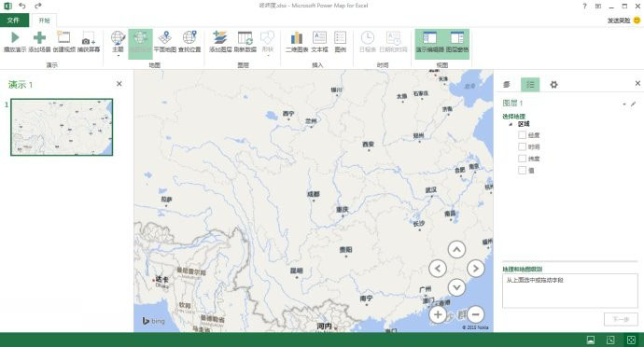
Task: Click the geography field drop box
Action: pyautogui.click(x=570, y=291)
